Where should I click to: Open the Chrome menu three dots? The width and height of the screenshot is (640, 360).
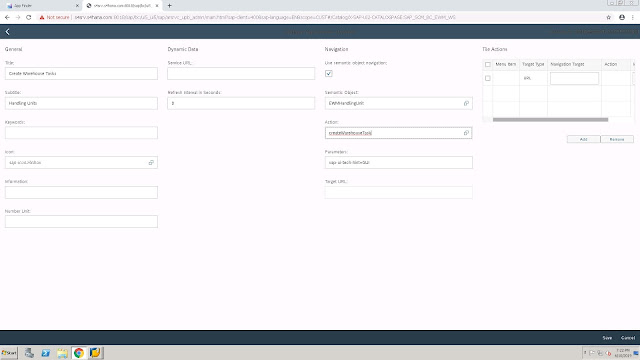coord(633,17)
